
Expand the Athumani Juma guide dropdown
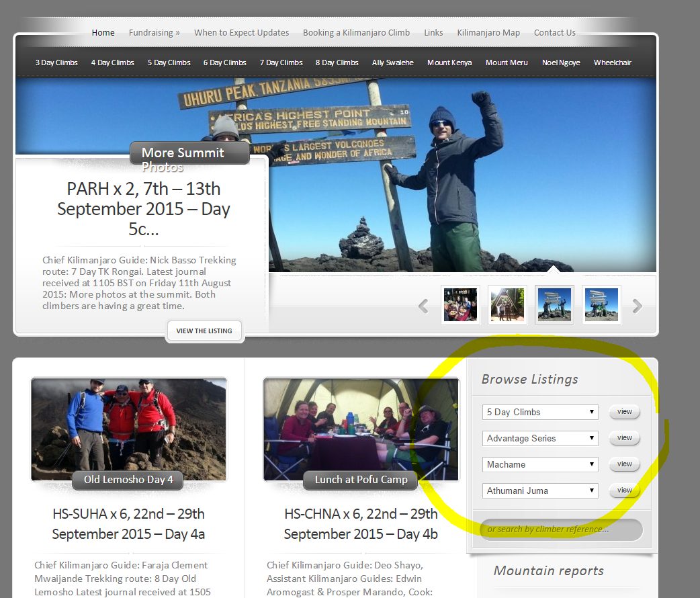pos(540,490)
